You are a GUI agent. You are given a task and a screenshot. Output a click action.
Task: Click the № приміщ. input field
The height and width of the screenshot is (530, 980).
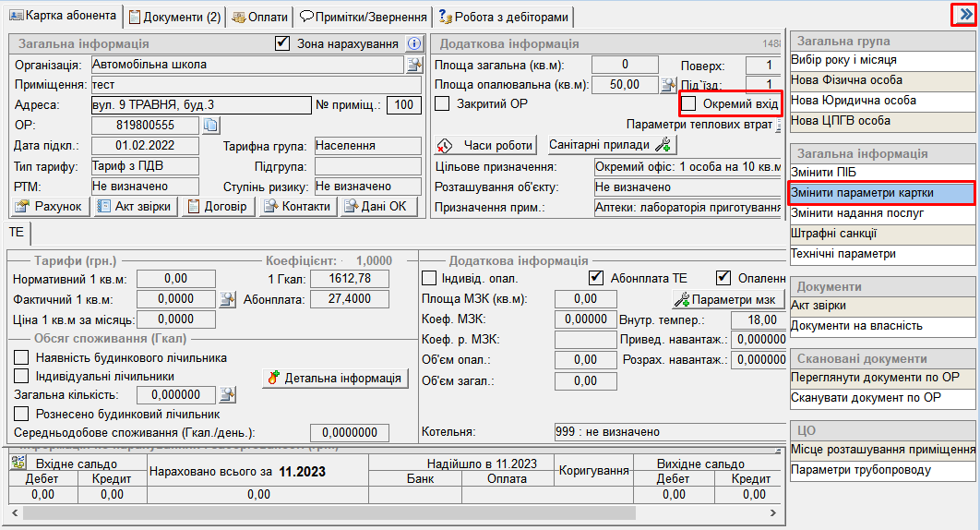click(x=403, y=105)
